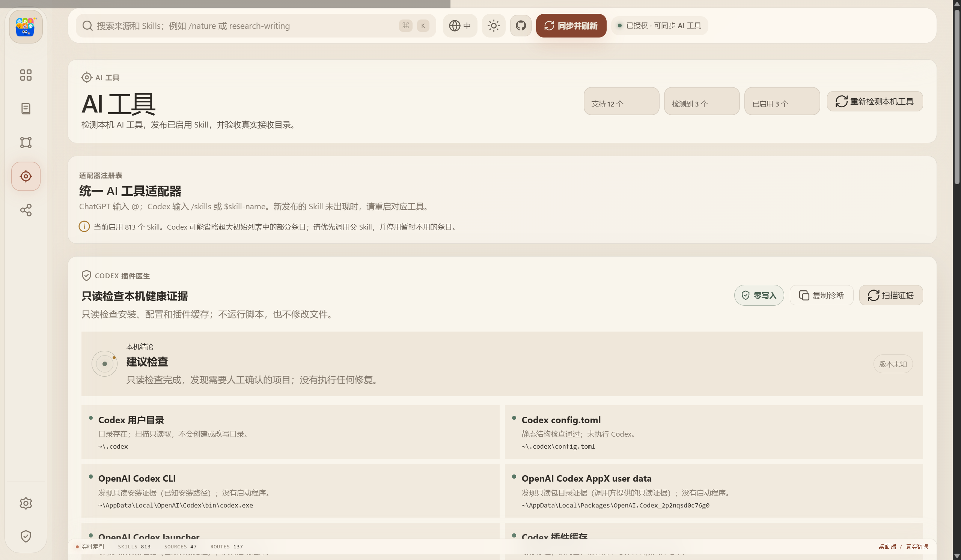Click the 零写入 badge
Viewport: 961px width, 560px height.
(x=759, y=295)
